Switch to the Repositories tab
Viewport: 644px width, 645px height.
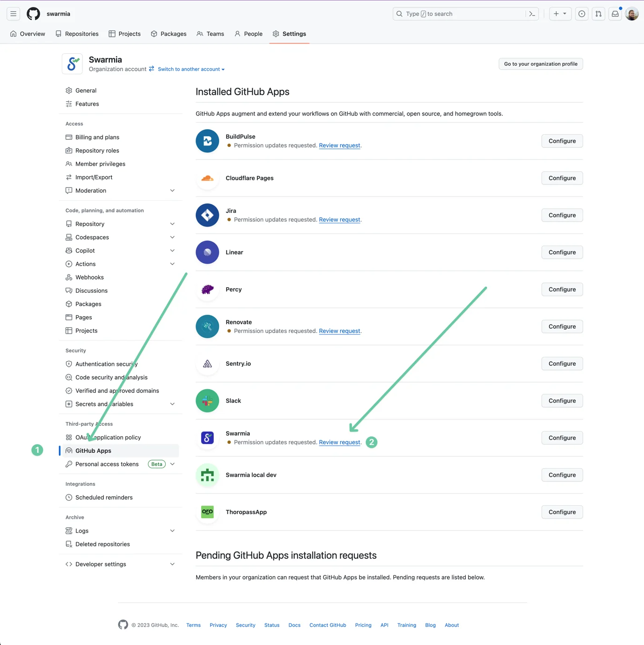point(77,34)
